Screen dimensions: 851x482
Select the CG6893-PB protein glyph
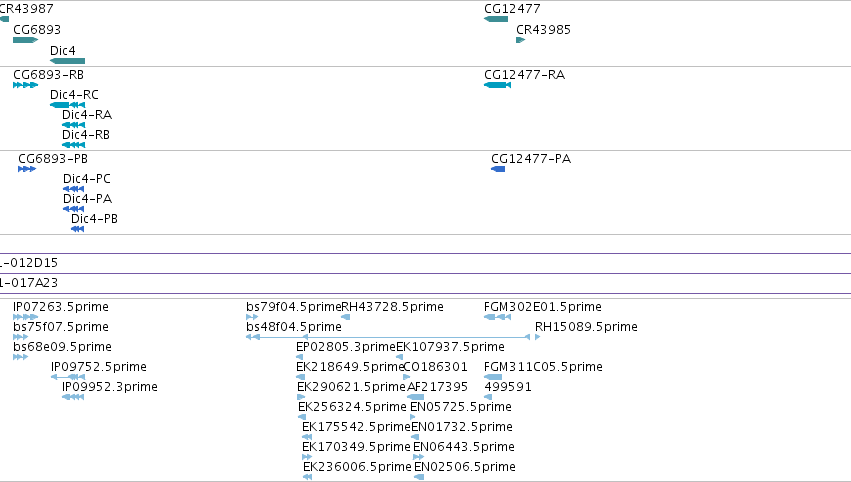(x=27, y=169)
